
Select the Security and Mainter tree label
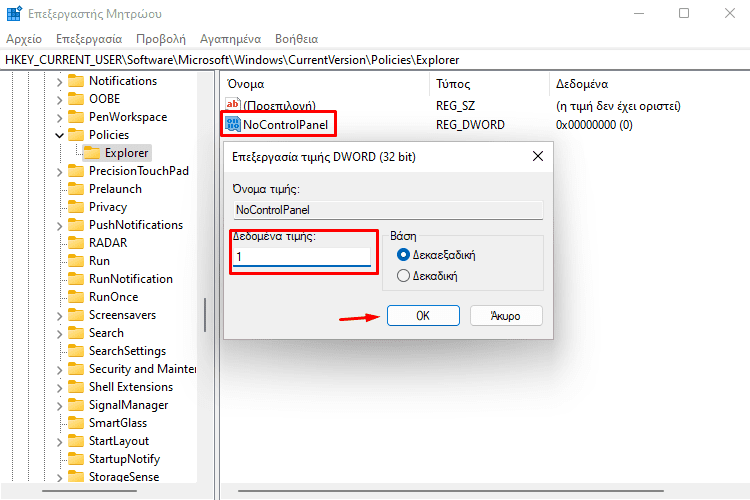coord(143,369)
